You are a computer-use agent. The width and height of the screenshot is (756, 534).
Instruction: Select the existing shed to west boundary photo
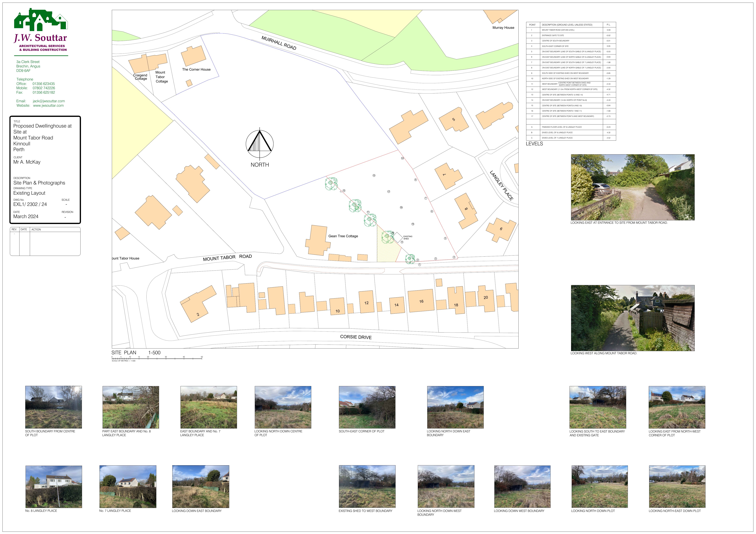click(367, 486)
